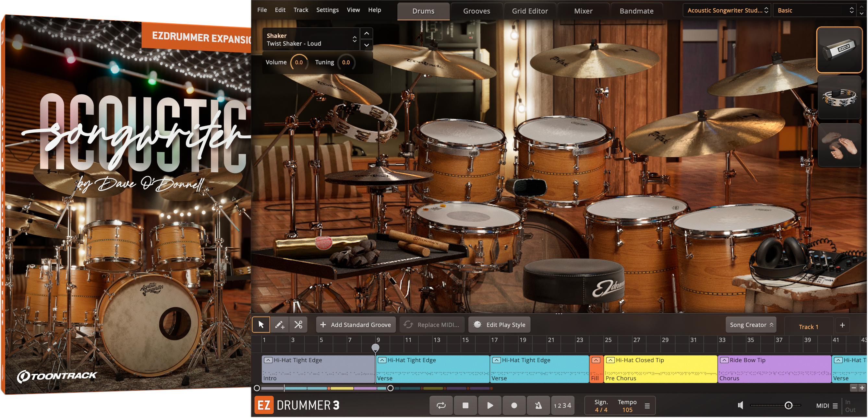Toggle the metronome click
This screenshot has height=418, width=868.
point(538,405)
